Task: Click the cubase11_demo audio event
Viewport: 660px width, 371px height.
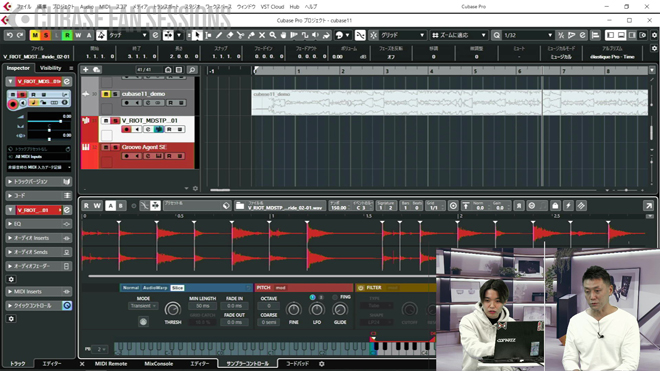Action: click(450, 102)
